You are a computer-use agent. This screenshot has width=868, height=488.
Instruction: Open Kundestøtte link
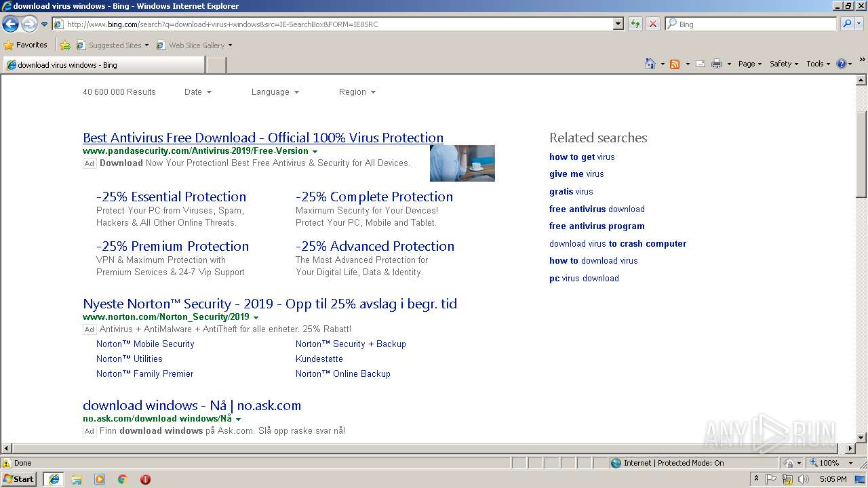pyautogui.click(x=319, y=359)
